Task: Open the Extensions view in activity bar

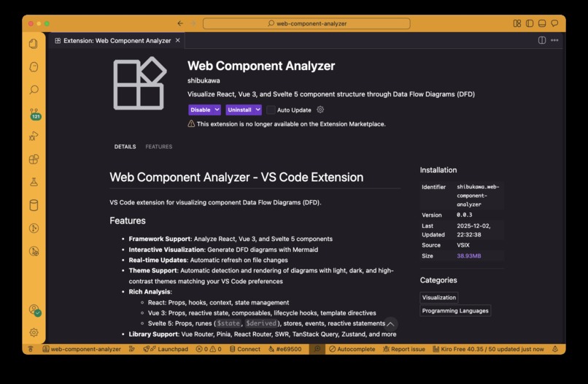Action: (34, 159)
